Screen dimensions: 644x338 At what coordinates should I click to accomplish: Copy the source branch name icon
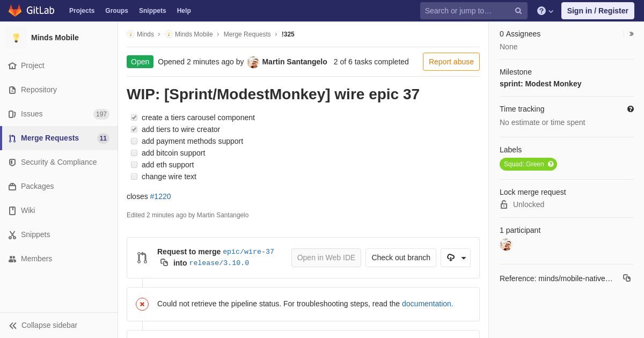pyautogui.click(x=164, y=262)
